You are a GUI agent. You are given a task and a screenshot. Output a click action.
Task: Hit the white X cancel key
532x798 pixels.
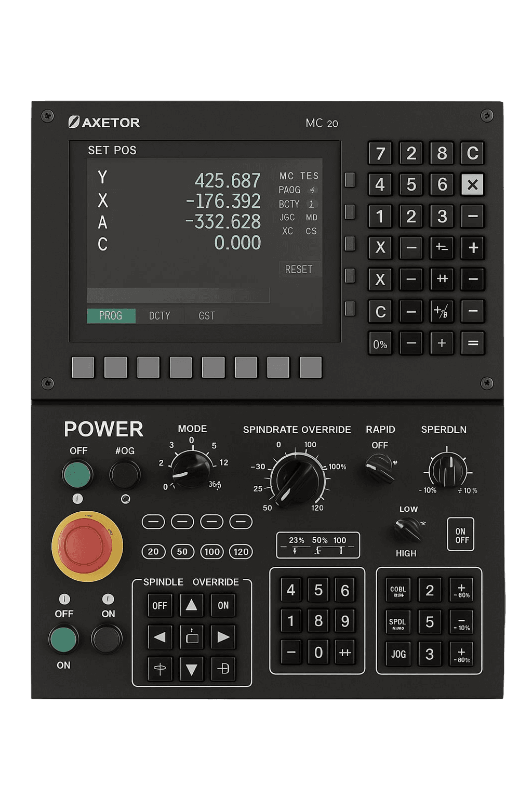[472, 184]
